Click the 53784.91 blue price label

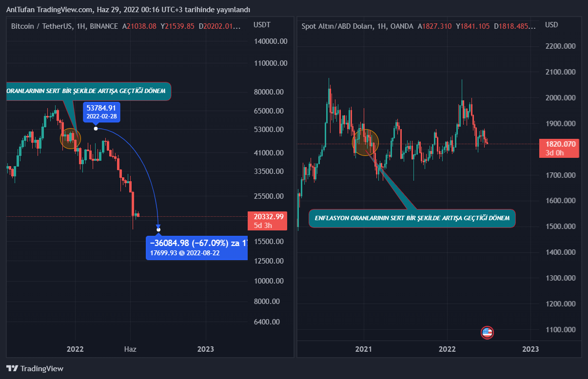pyautogui.click(x=101, y=112)
